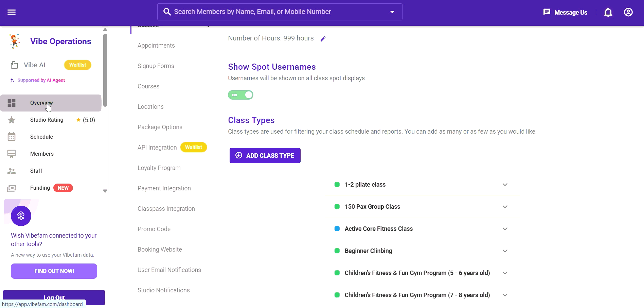The image size is (644, 308).
Task: Click the Staff people icon
Action: point(12,171)
